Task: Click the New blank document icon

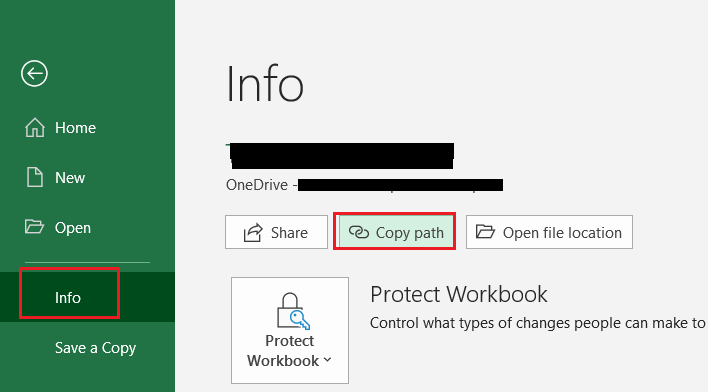Action: [x=35, y=177]
